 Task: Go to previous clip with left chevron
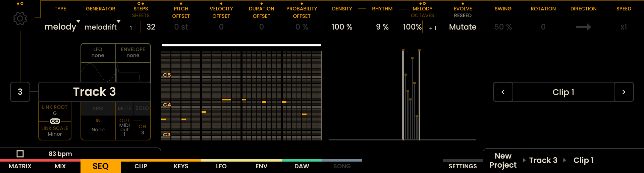503,92
